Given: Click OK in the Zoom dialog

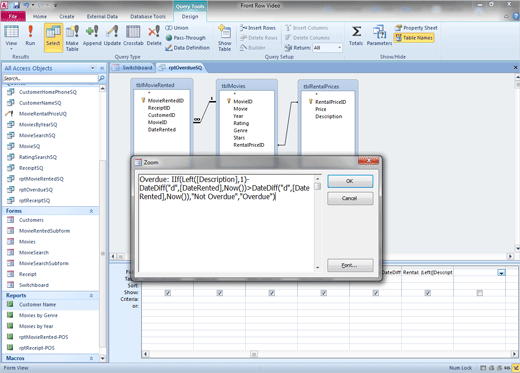Looking at the screenshot, I should (x=350, y=181).
